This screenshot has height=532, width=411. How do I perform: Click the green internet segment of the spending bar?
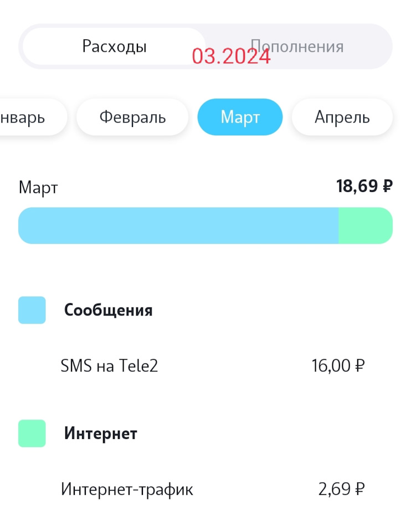365,226
